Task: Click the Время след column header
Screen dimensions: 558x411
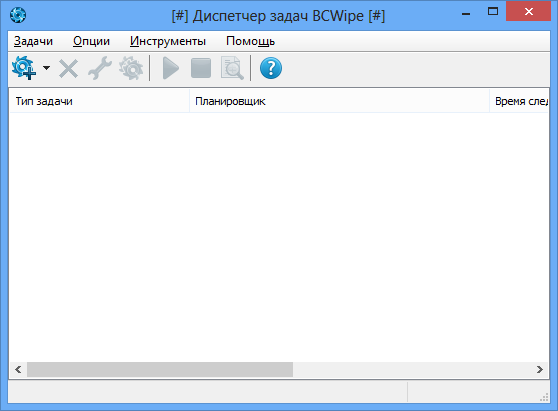Action: pos(519,101)
